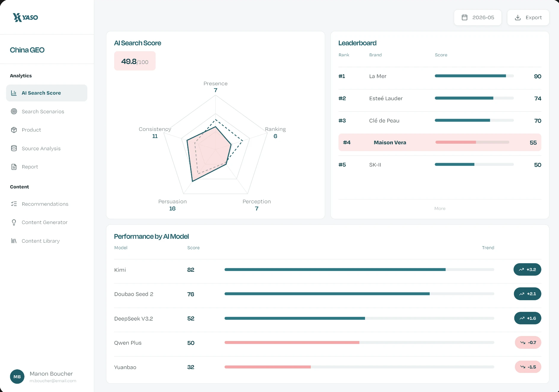Click the More link in Leaderboard
Viewport: 559px width, 392px height.
(440, 209)
